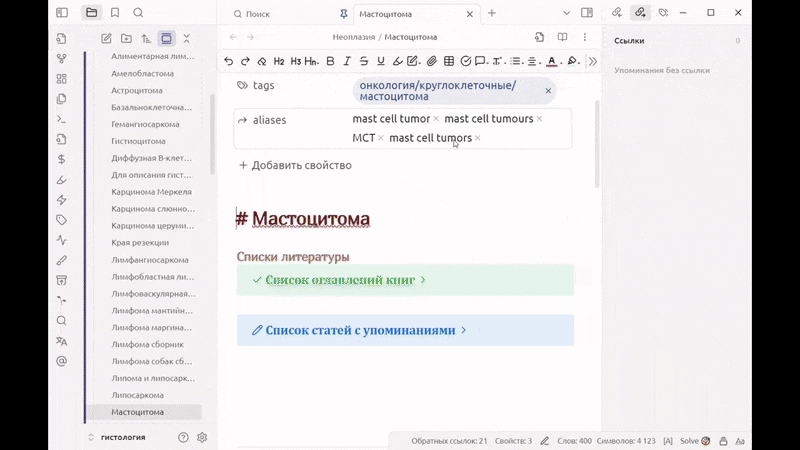Remove the onкология tag pill
The height and width of the screenshot is (450, 800).
point(548,91)
